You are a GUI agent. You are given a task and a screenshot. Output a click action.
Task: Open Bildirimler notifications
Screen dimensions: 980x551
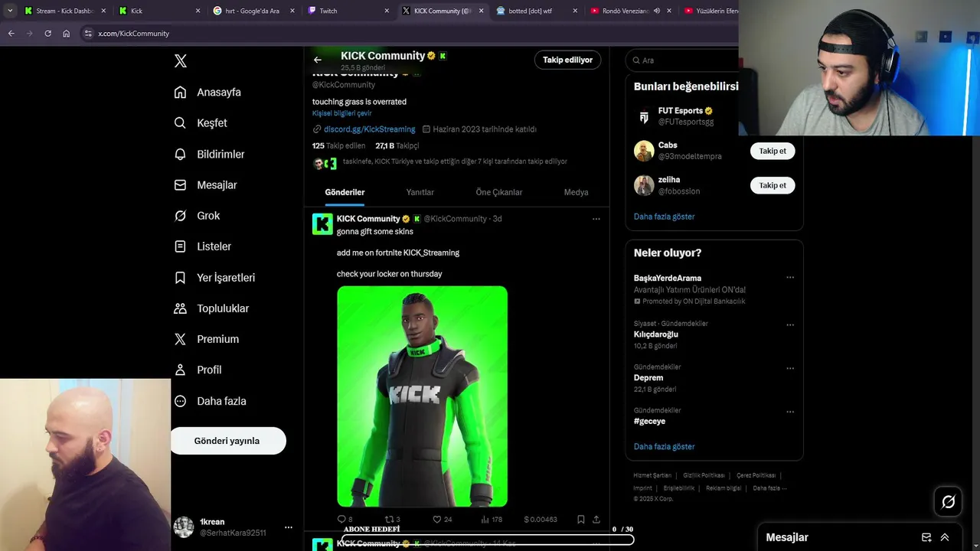(x=210, y=154)
